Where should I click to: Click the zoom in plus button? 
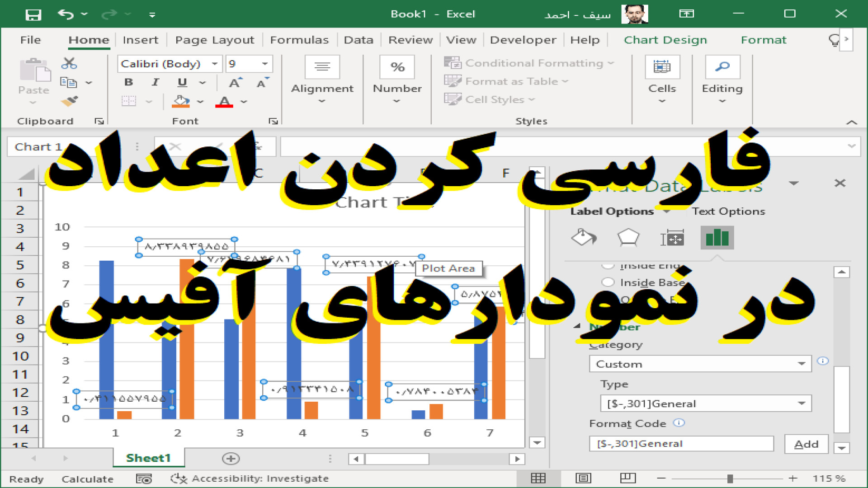tap(793, 478)
